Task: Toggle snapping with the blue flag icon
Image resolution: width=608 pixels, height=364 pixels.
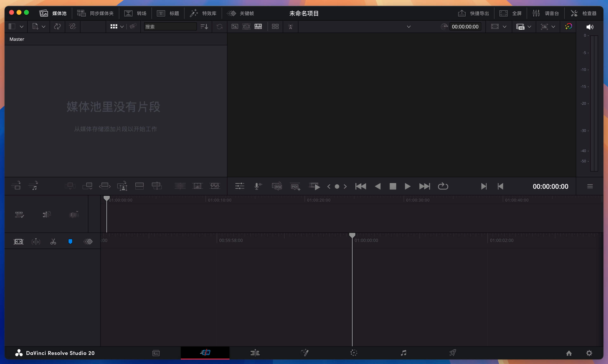Action: click(x=70, y=241)
